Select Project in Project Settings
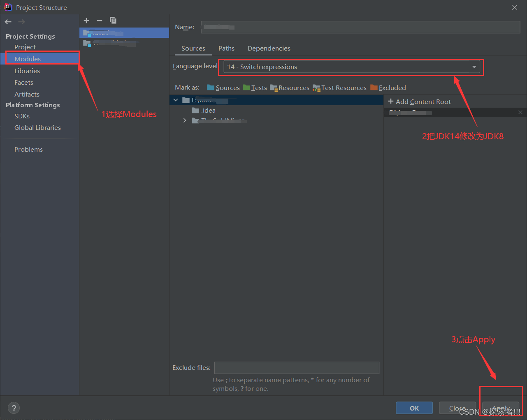 coord(25,47)
